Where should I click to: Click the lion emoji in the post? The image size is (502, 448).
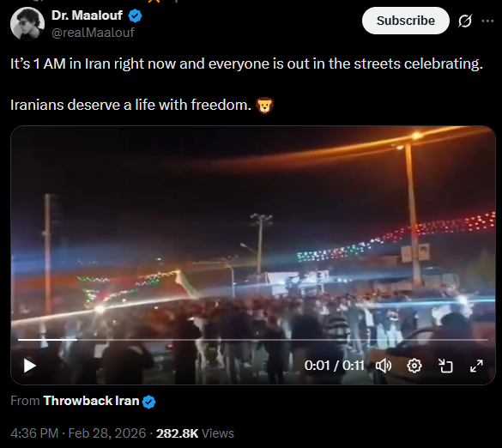[x=264, y=106]
